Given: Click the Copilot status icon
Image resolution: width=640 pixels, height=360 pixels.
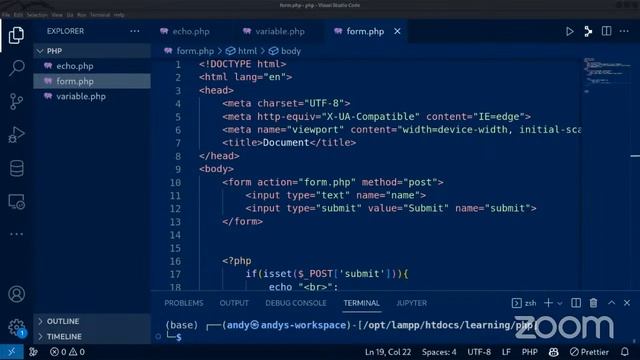Looking at the screenshot, I should (553, 352).
